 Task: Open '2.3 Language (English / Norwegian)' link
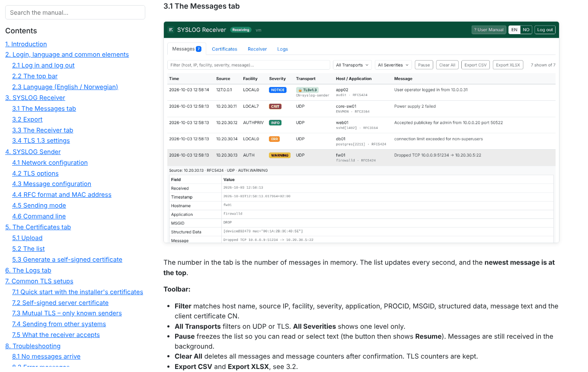pyautogui.click(x=65, y=87)
